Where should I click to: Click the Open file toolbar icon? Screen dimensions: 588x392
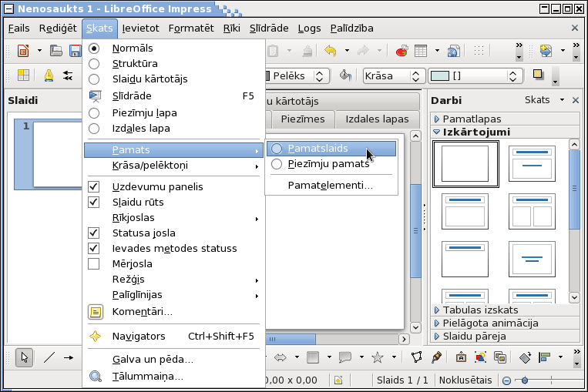click(x=56, y=51)
